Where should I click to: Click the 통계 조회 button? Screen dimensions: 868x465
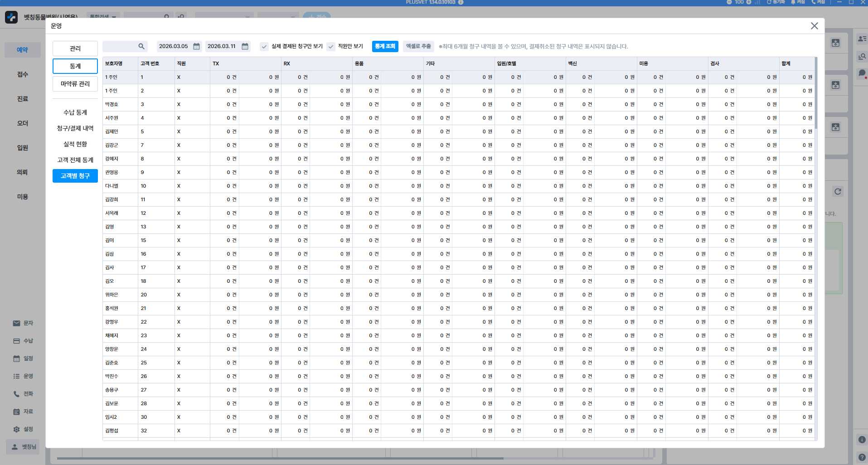pyautogui.click(x=385, y=46)
